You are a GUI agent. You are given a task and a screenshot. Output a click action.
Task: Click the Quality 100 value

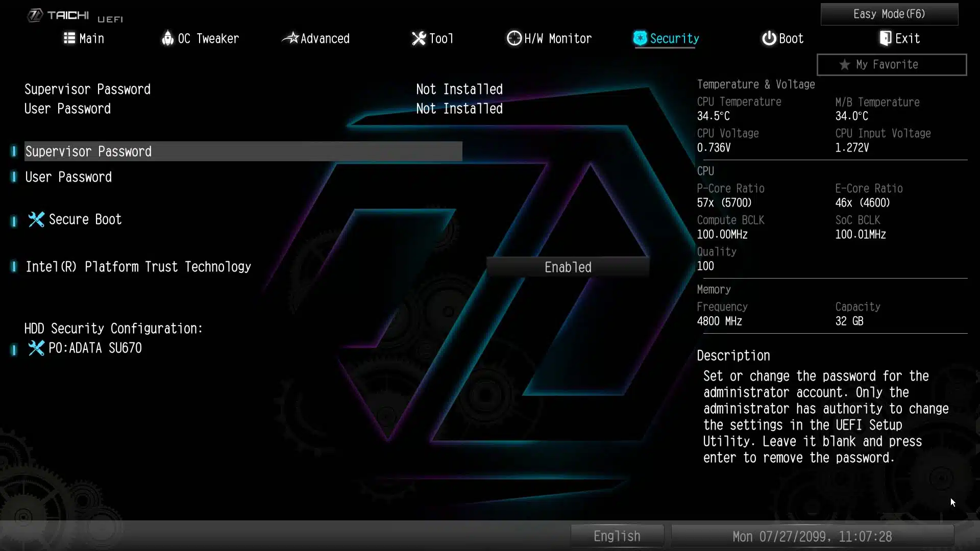[705, 266]
